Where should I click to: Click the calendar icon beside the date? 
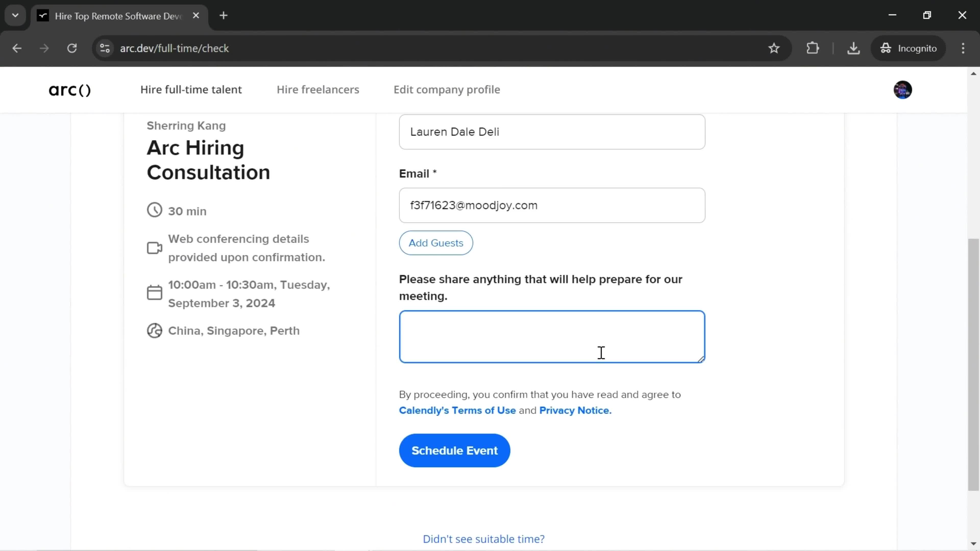click(x=154, y=292)
